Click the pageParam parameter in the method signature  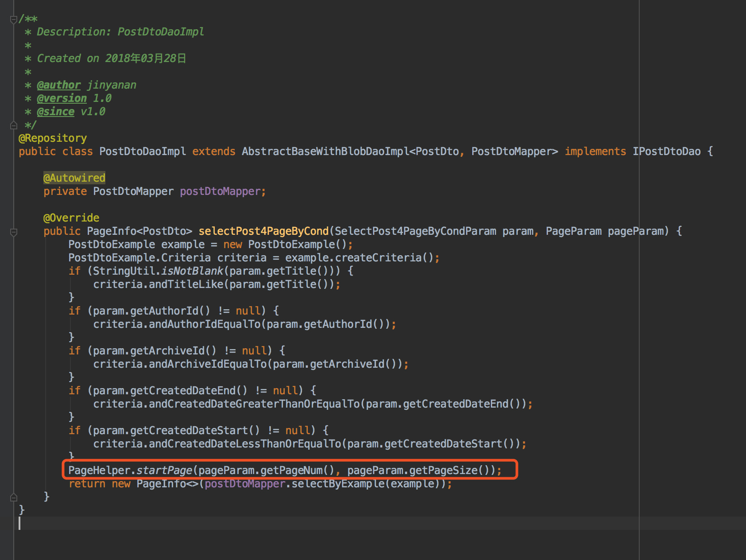pyautogui.click(x=636, y=231)
